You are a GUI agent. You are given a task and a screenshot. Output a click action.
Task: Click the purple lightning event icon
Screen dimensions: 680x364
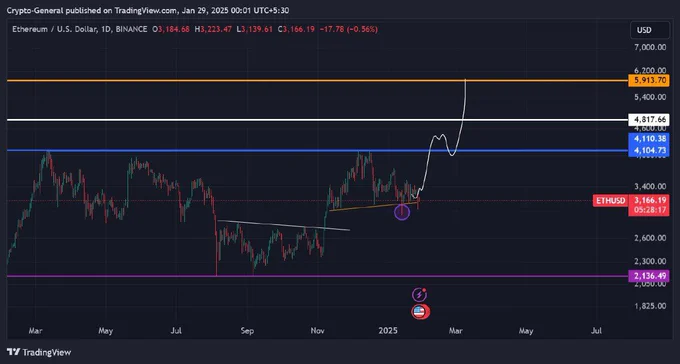[419, 295]
